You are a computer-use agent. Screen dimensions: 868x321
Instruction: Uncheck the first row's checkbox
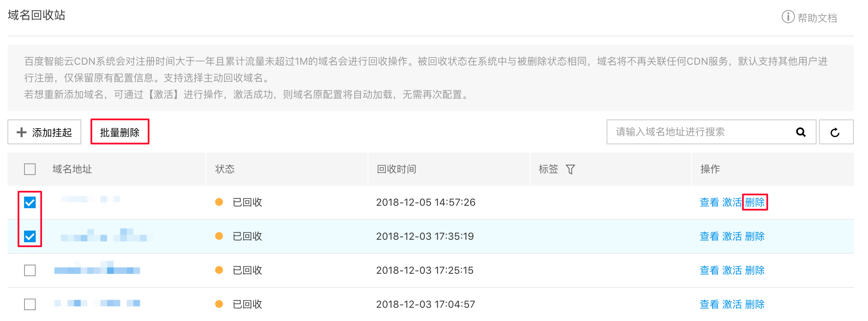30,202
